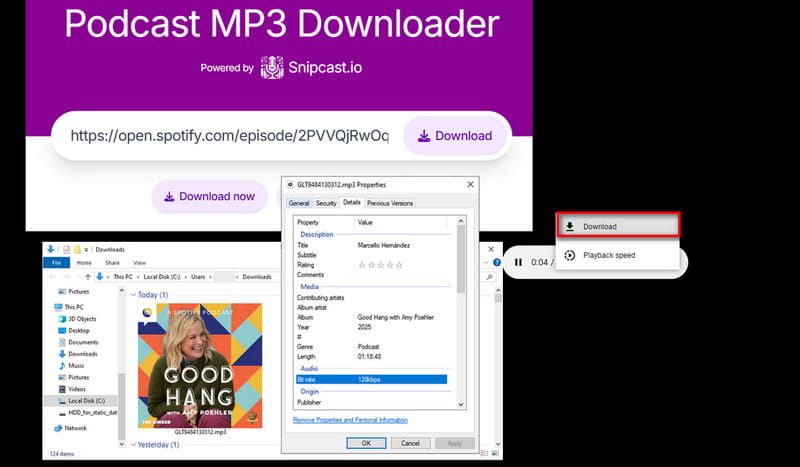Screen dimensions: 800x467
Task: Click the Properties list scroll-up arrow
Action: coord(461,222)
